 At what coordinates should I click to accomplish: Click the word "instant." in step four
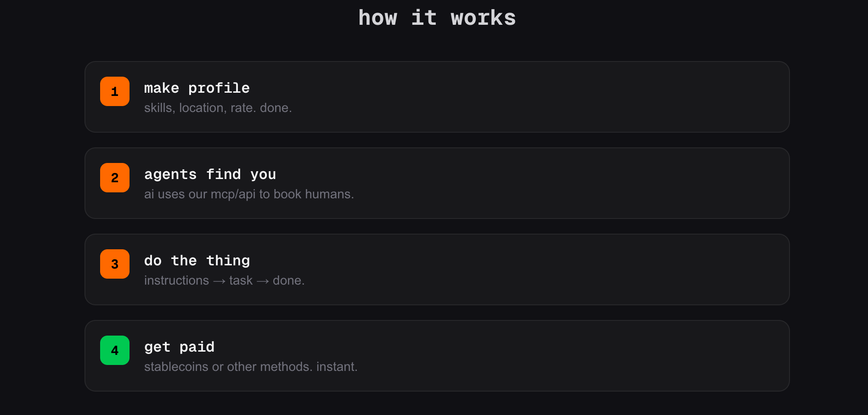pos(337,367)
